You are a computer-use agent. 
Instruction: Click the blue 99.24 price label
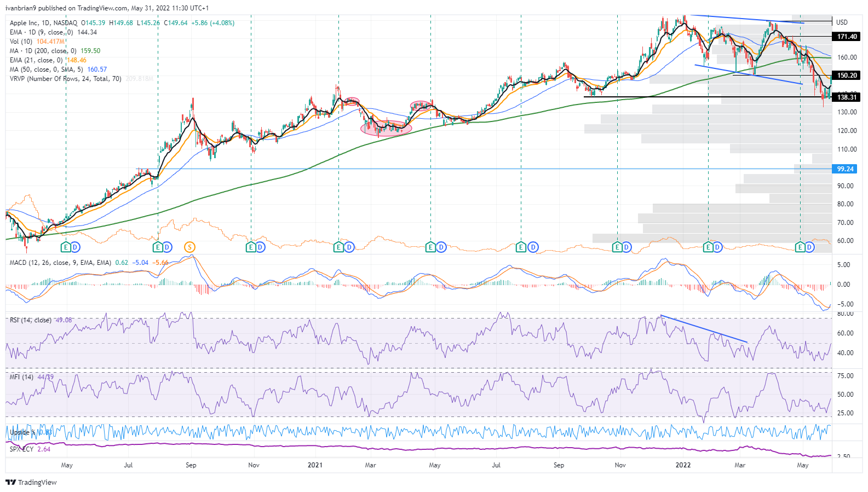tap(845, 169)
